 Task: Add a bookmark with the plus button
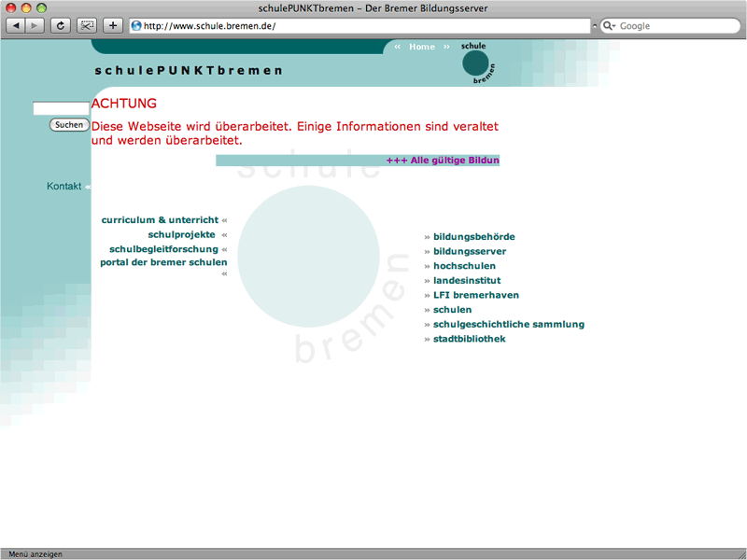113,25
